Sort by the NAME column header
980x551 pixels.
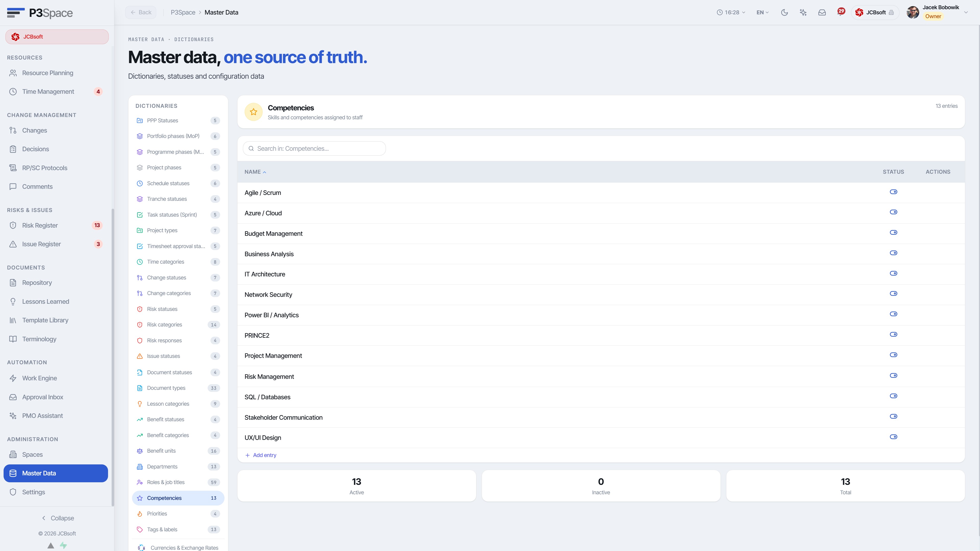pyautogui.click(x=255, y=172)
